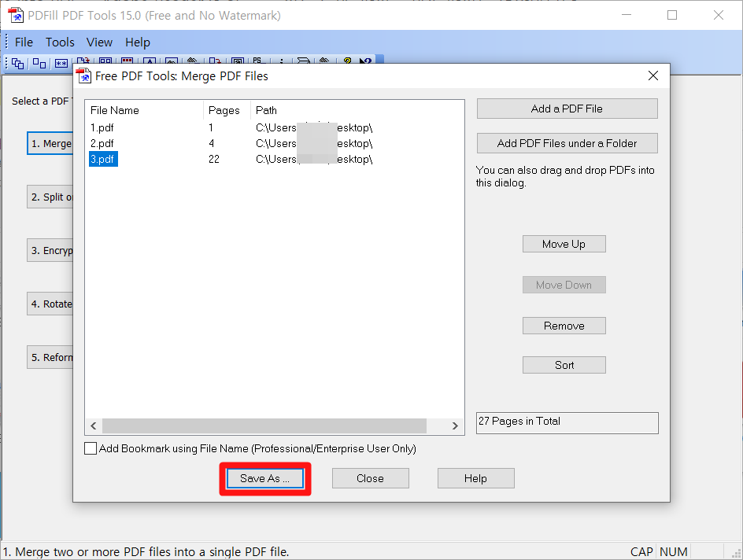This screenshot has width=743, height=560.
Task: Click 1. Merge button in main window
Action: (x=50, y=143)
